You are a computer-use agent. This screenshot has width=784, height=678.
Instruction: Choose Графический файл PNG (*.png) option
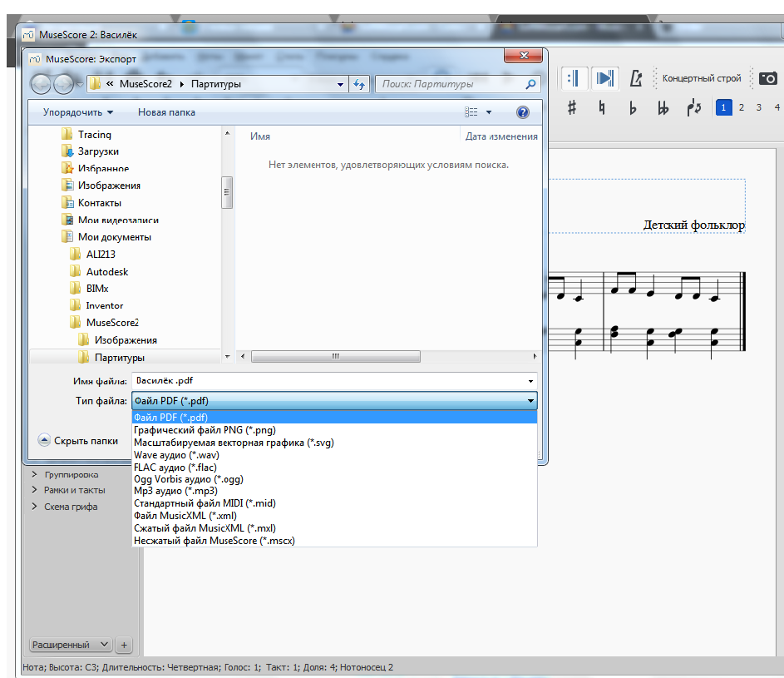point(334,430)
